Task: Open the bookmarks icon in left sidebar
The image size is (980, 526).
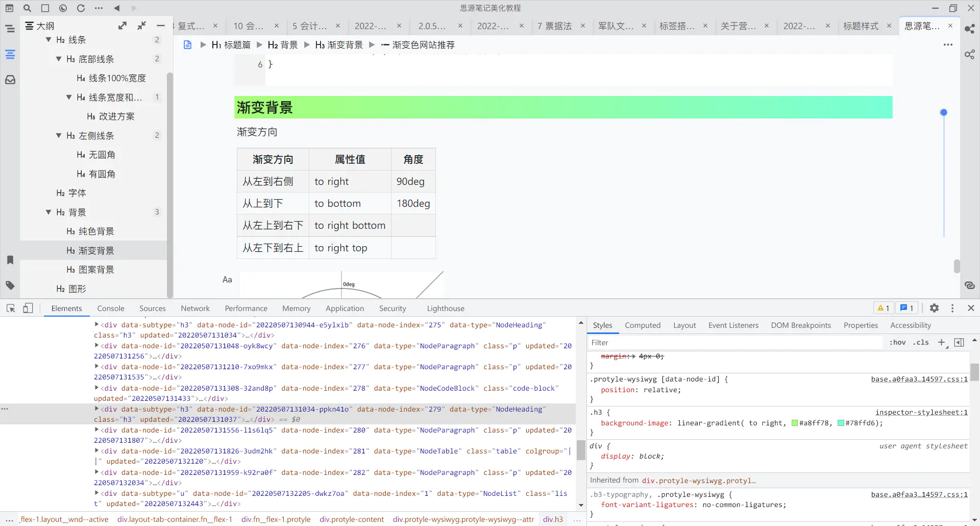Action: [10, 260]
